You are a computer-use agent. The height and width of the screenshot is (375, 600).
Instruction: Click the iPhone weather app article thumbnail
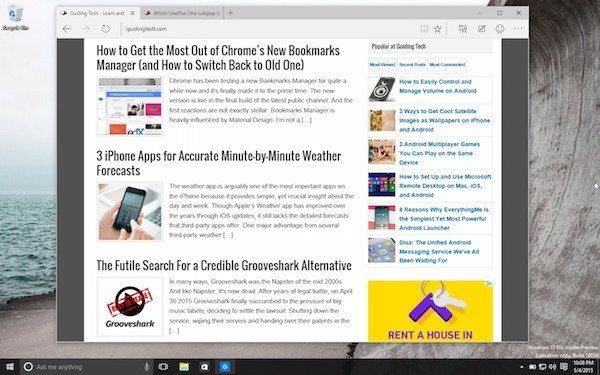click(x=130, y=212)
